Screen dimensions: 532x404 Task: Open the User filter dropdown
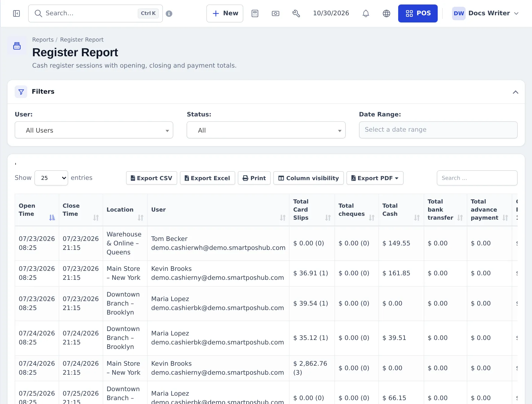tap(94, 130)
